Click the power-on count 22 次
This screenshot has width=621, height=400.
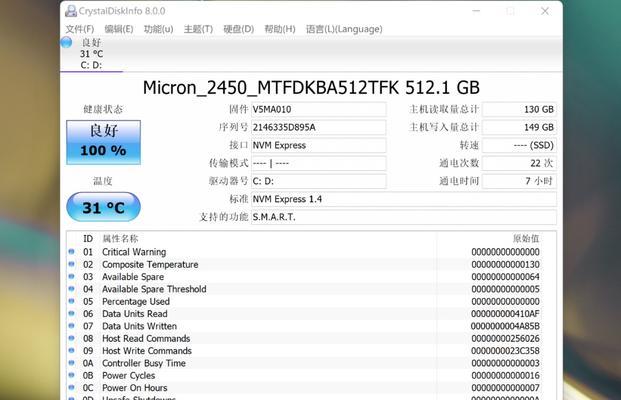pyautogui.click(x=519, y=163)
